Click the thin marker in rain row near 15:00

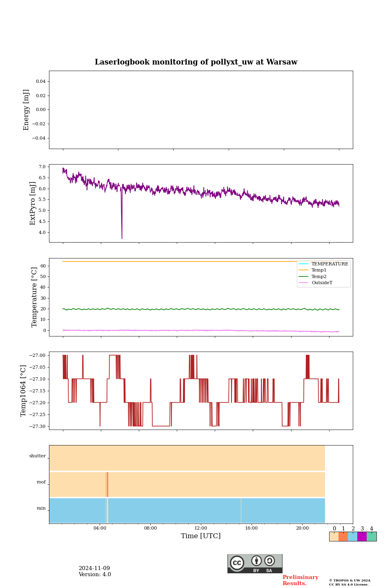241,510
